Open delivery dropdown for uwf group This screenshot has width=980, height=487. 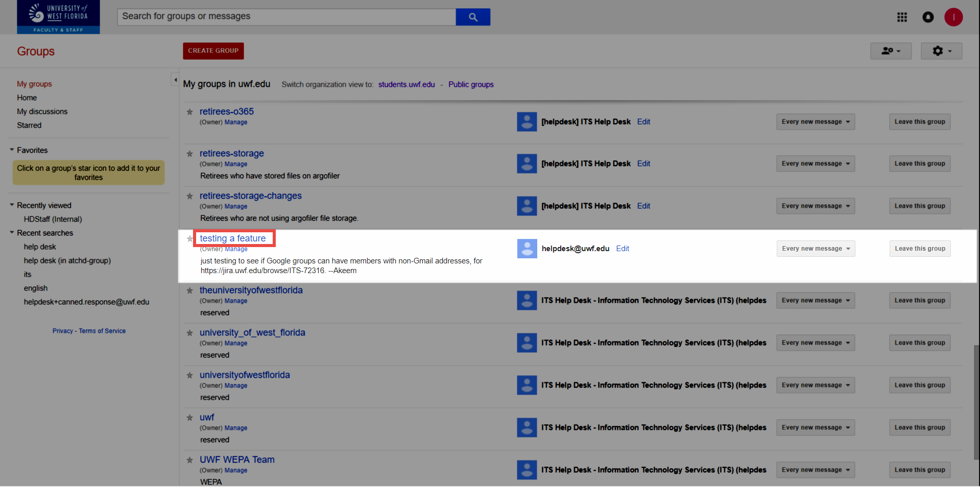pos(816,427)
